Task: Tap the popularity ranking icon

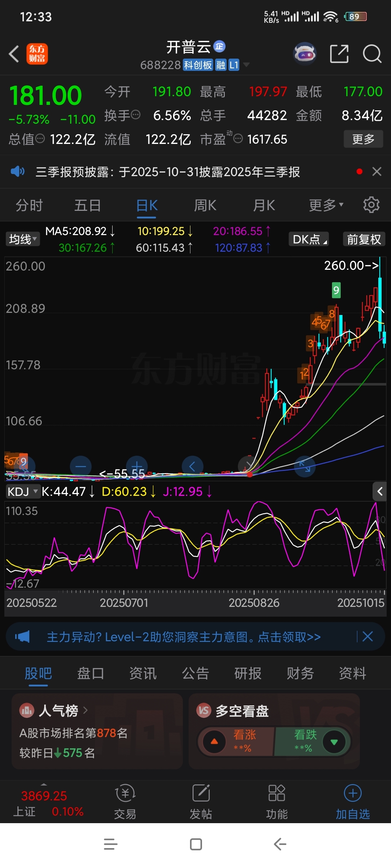Action: 26,711
